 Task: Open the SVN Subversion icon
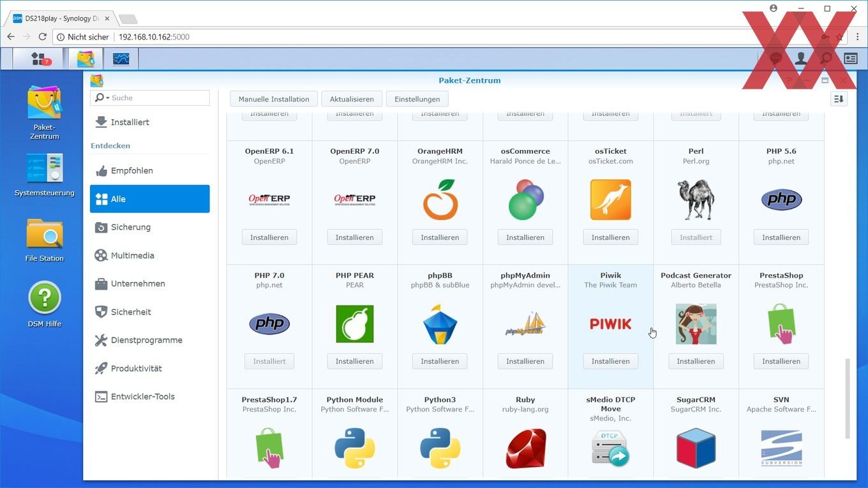click(781, 448)
